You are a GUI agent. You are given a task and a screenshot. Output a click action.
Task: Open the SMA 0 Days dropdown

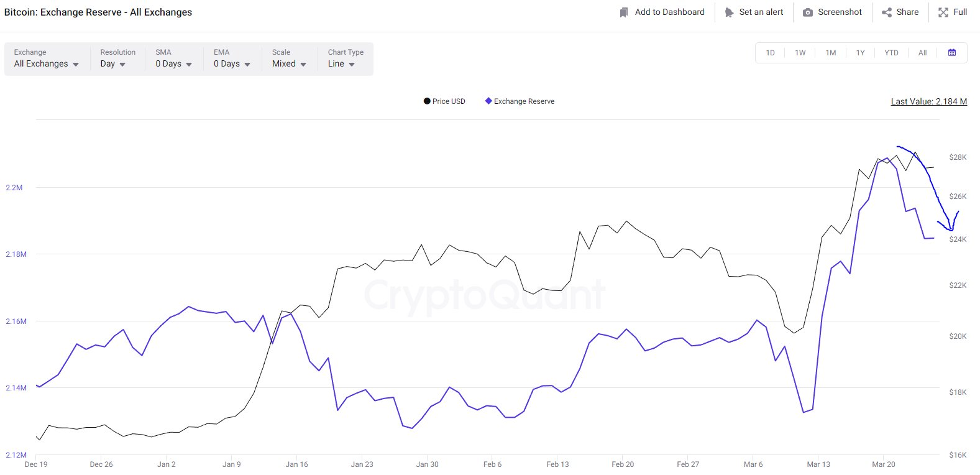point(173,63)
